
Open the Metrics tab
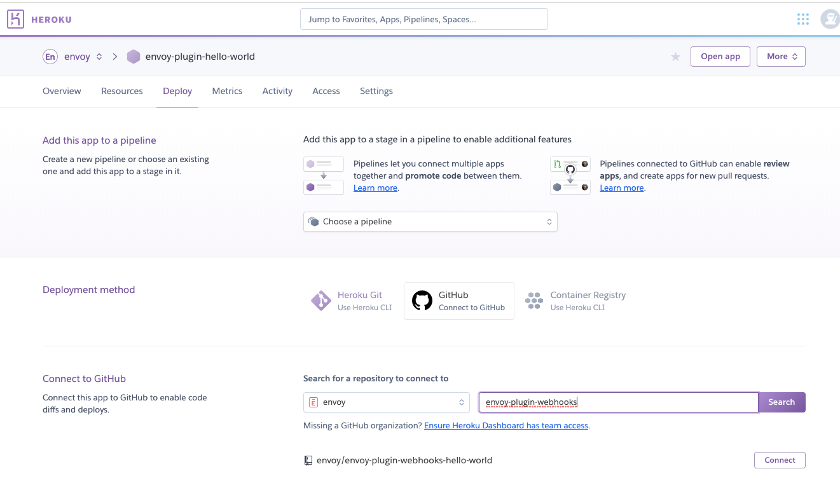(227, 91)
